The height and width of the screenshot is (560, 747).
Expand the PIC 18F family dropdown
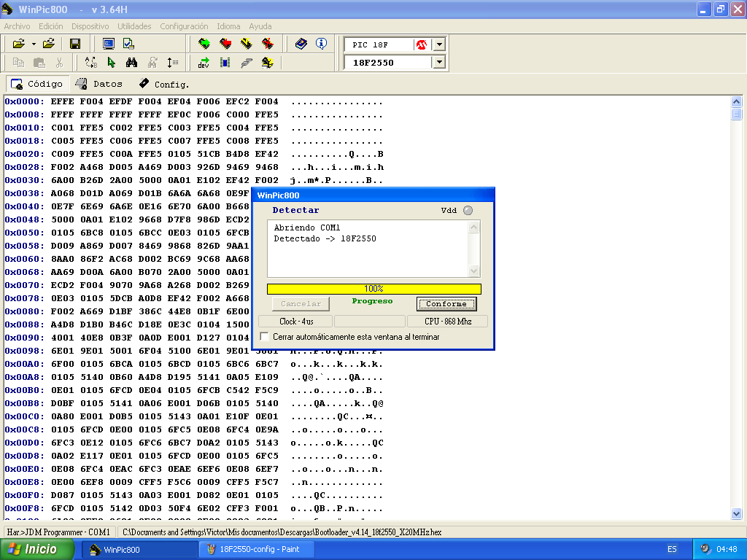point(439,44)
